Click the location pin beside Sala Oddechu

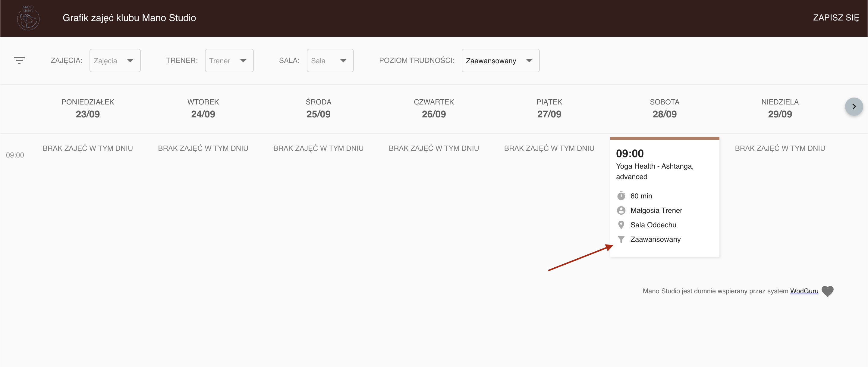621,225
